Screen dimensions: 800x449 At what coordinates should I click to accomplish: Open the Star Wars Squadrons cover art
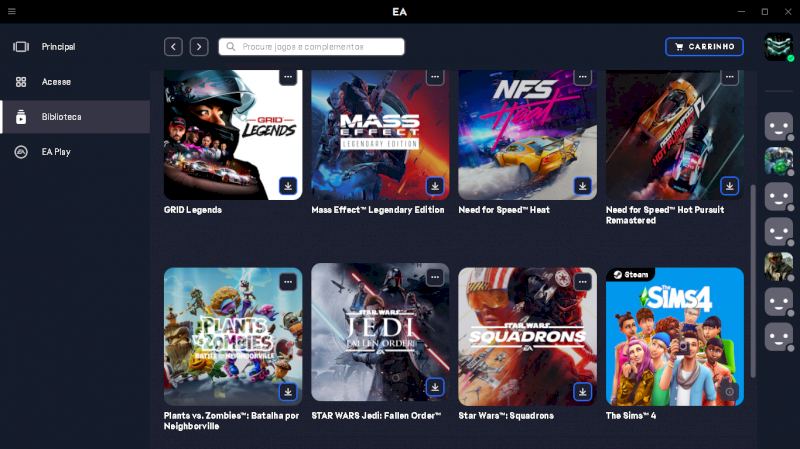528,337
